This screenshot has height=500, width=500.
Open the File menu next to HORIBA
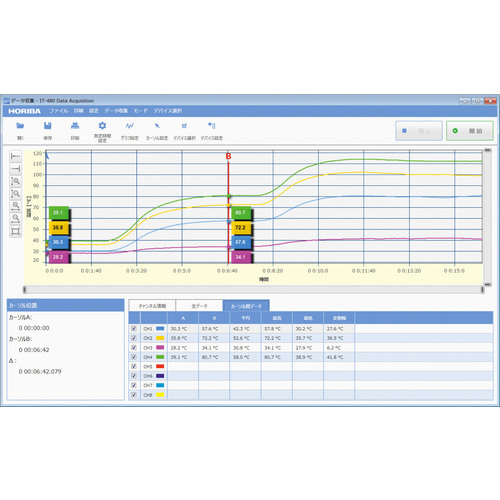click(59, 111)
